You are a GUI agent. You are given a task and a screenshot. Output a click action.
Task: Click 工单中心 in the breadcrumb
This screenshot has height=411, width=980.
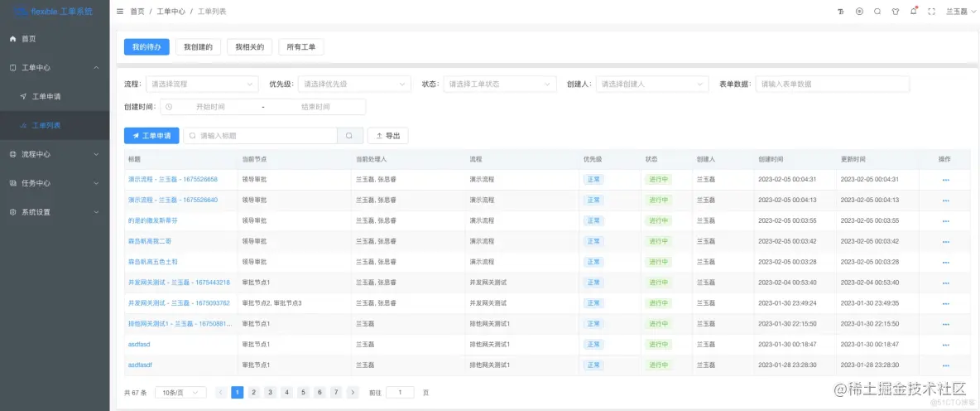[171, 12]
